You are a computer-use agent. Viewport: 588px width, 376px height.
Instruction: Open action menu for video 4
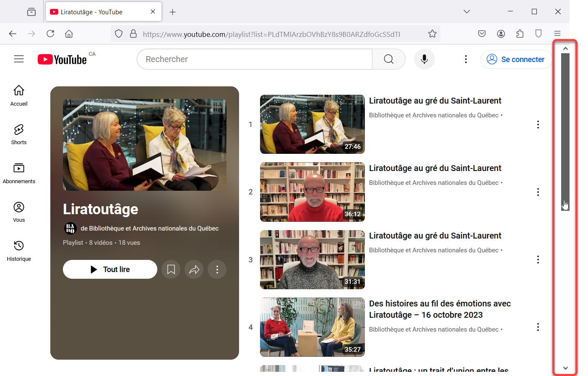[x=538, y=327]
